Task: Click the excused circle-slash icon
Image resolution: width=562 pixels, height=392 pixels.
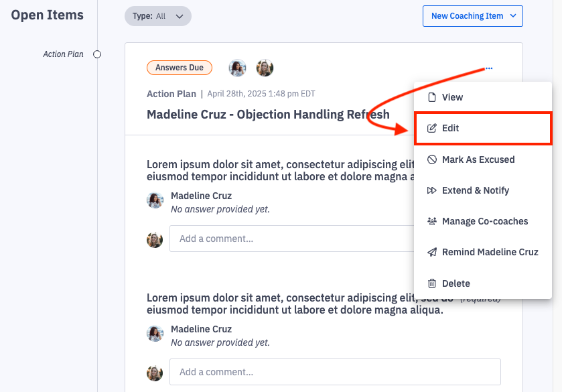Action: click(x=432, y=159)
